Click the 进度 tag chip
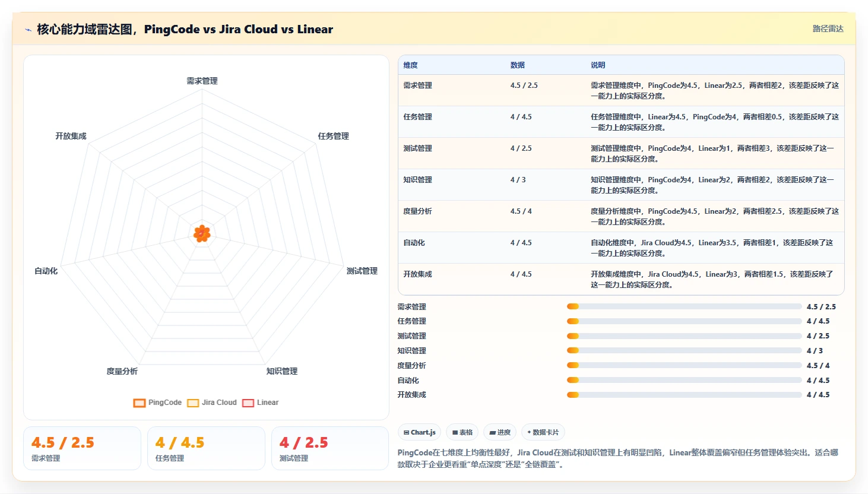The width and height of the screenshot is (868, 494). (x=500, y=432)
